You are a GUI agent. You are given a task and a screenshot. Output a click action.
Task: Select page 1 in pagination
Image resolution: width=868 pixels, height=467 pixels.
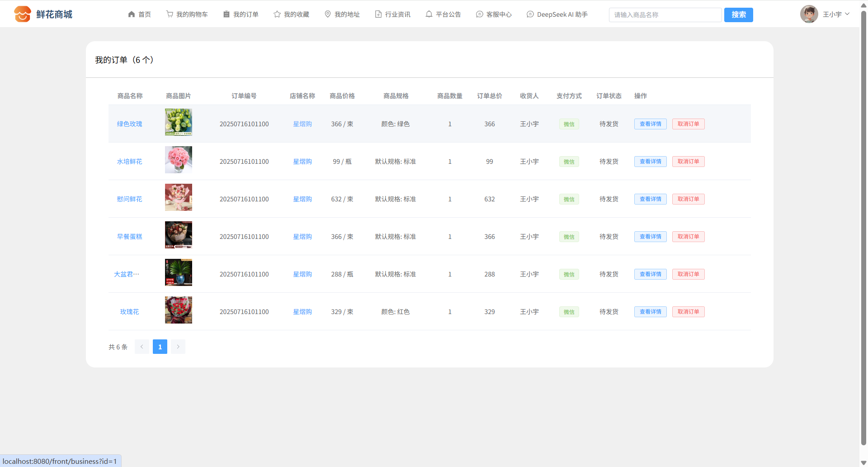click(x=160, y=347)
